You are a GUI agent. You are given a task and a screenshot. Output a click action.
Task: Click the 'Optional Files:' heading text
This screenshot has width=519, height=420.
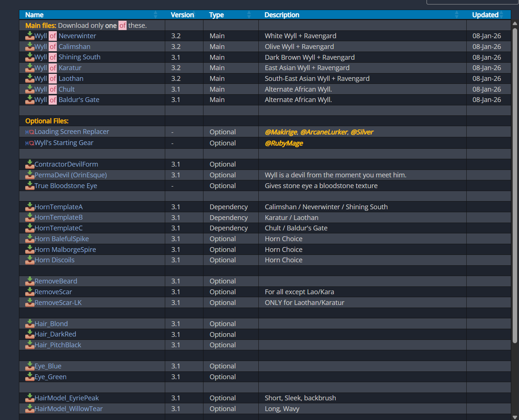click(x=47, y=121)
